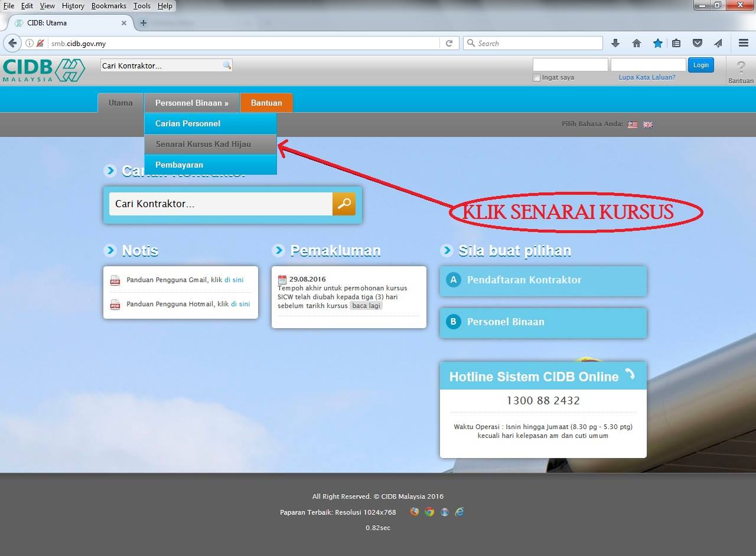Click 'di sini' link for Hotmail guide
The width and height of the screenshot is (756, 556).
240,304
